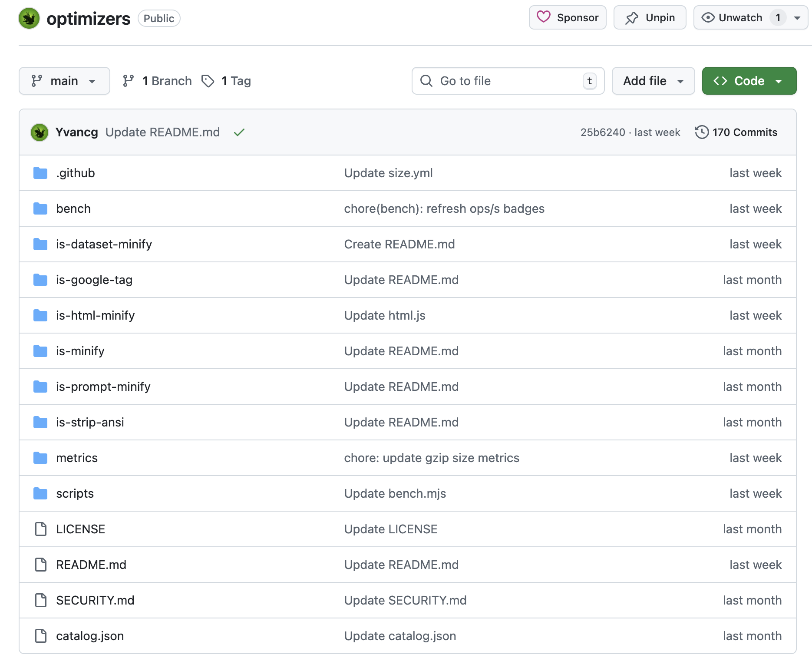Open the main branch dropdown
The width and height of the screenshot is (812, 661).
pyautogui.click(x=64, y=81)
